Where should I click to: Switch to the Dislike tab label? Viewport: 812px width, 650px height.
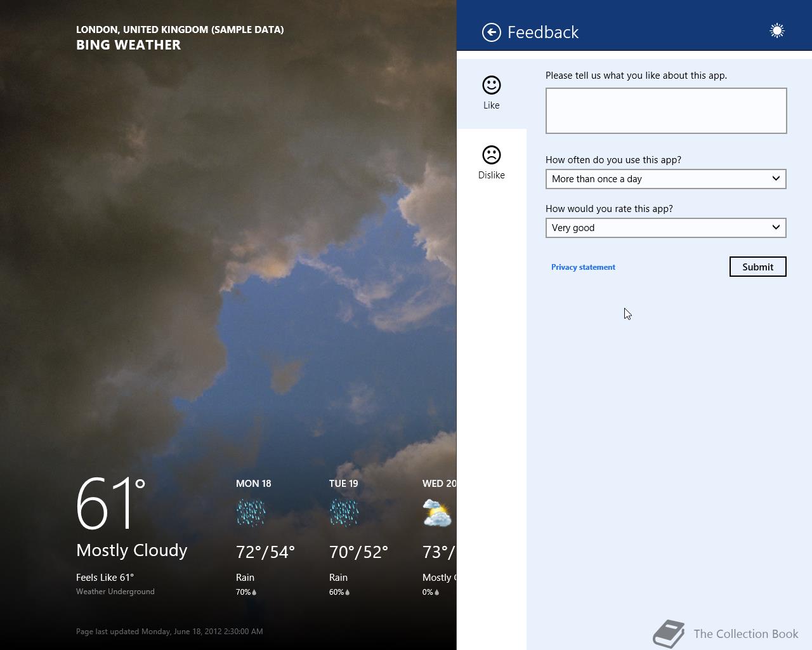(492, 175)
